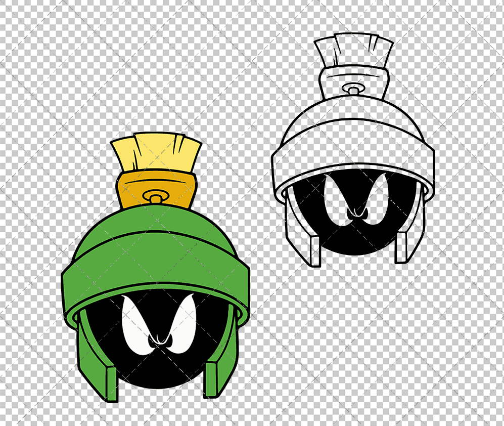
Task: Select the full-color Marvin the Martian graphic
Action: pyautogui.click(x=156, y=267)
